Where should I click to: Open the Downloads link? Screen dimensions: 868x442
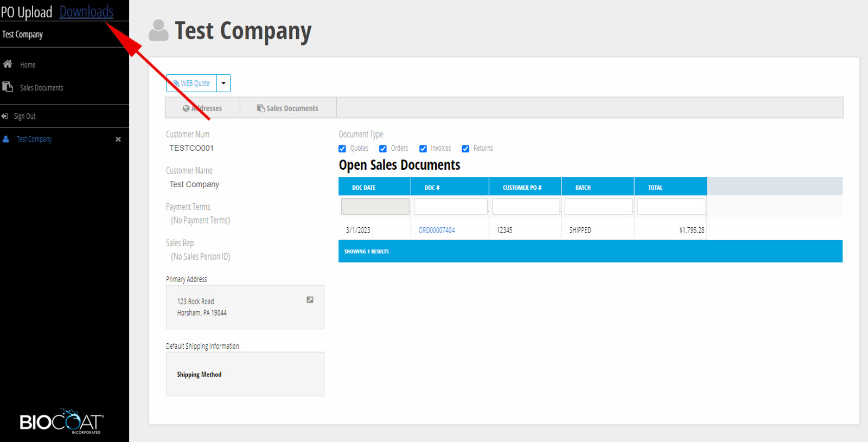pyautogui.click(x=86, y=11)
